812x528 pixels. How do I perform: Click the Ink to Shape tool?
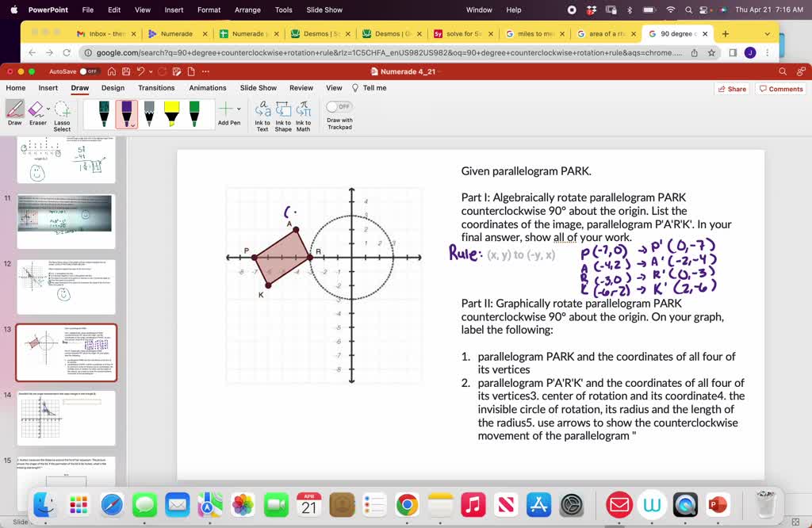click(283, 116)
